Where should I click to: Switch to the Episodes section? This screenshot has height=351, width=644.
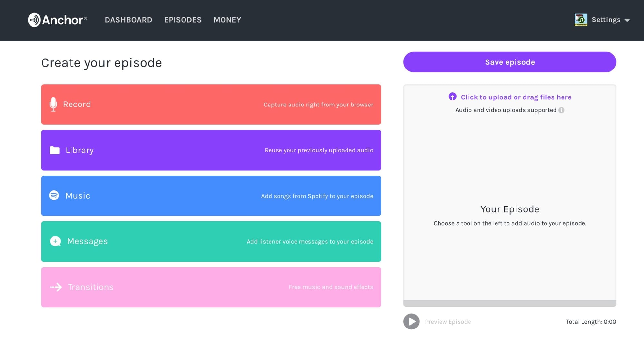[183, 20]
